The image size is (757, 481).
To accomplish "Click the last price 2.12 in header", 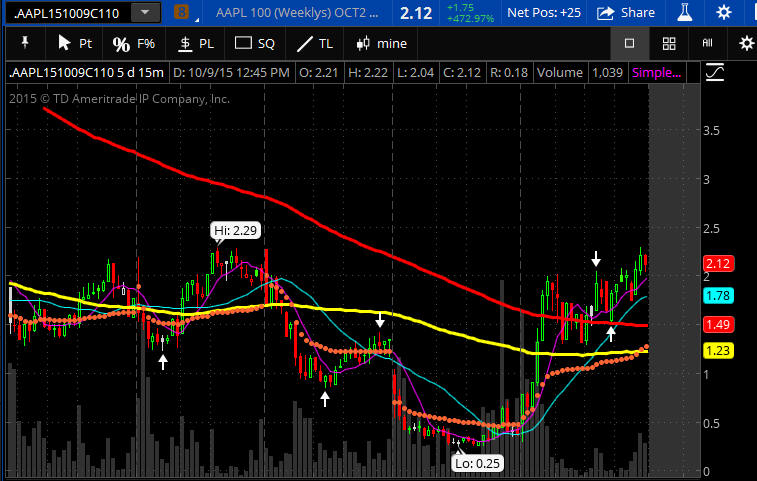I will pyautogui.click(x=416, y=13).
